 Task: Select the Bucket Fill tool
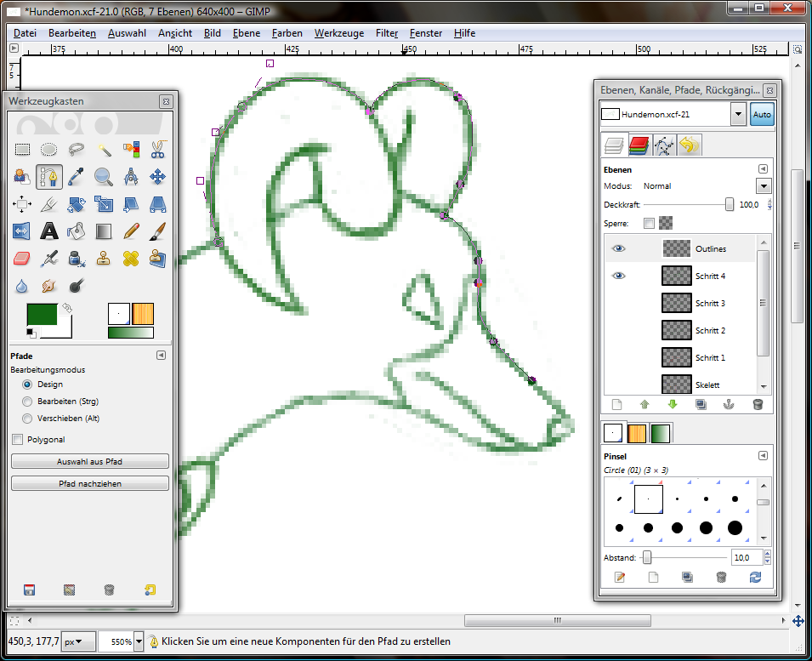click(77, 231)
